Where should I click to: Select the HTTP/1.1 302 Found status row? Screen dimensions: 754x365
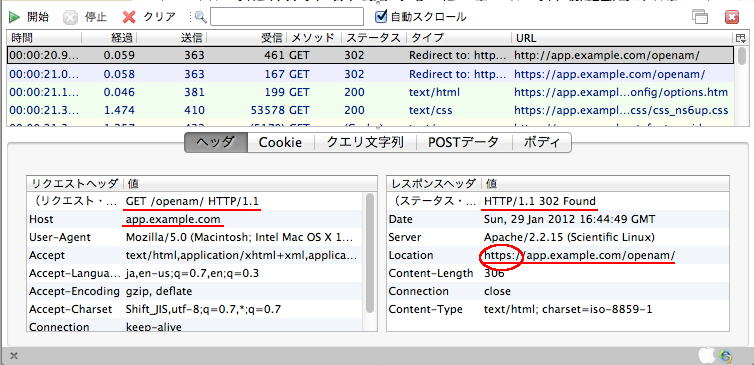coord(558,201)
